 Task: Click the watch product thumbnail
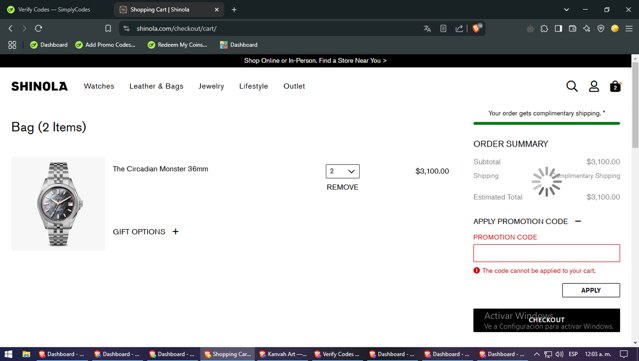pos(58,203)
